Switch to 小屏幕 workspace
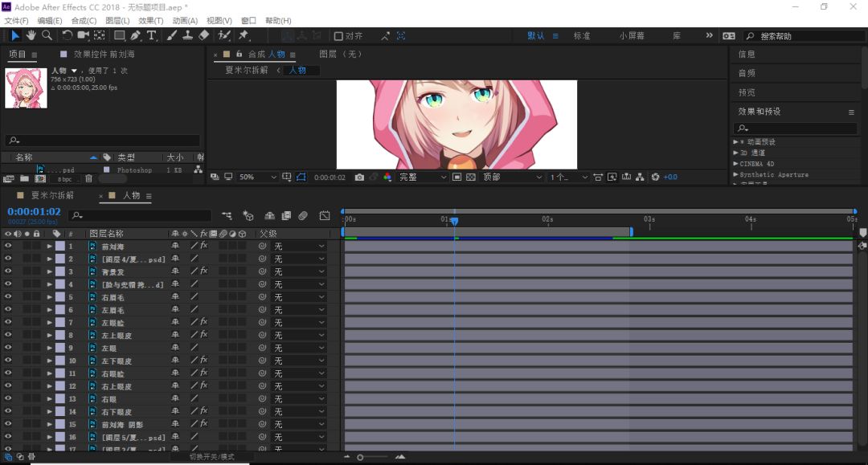 [x=632, y=36]
